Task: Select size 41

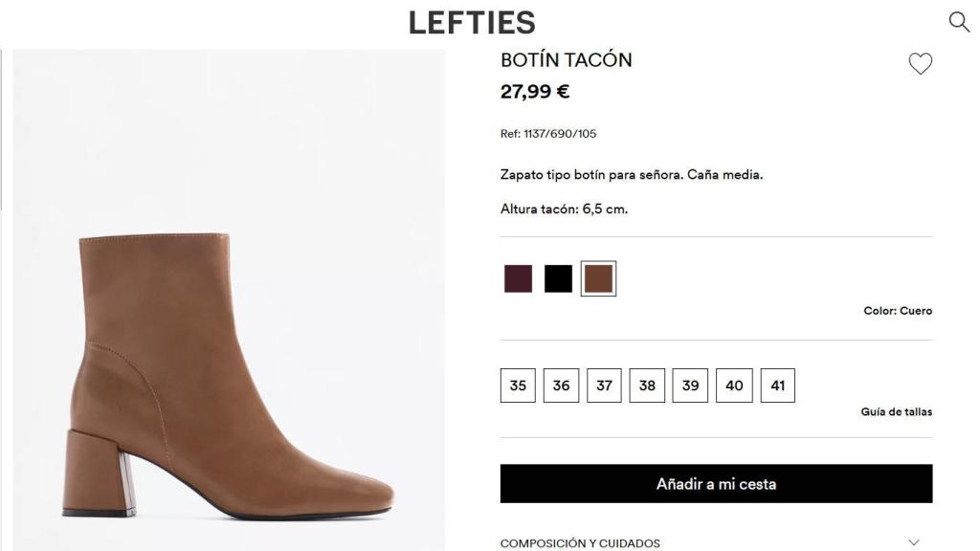Action: [777, 386]
